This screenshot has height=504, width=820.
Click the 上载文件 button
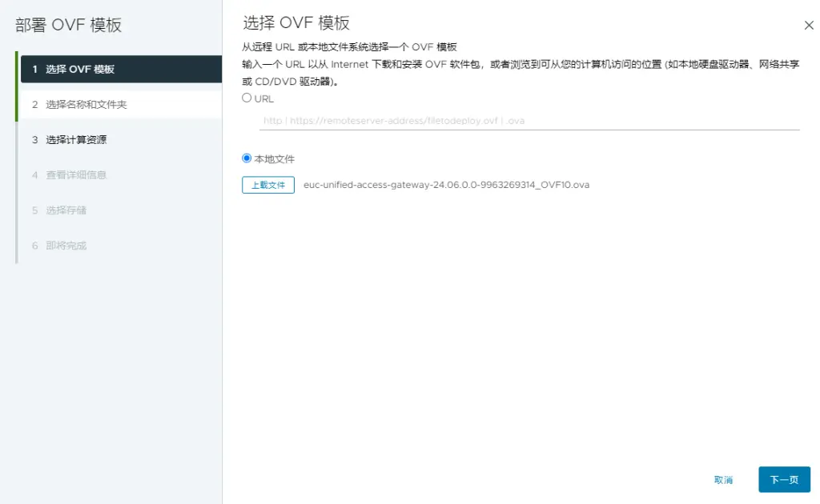(268, 185)
